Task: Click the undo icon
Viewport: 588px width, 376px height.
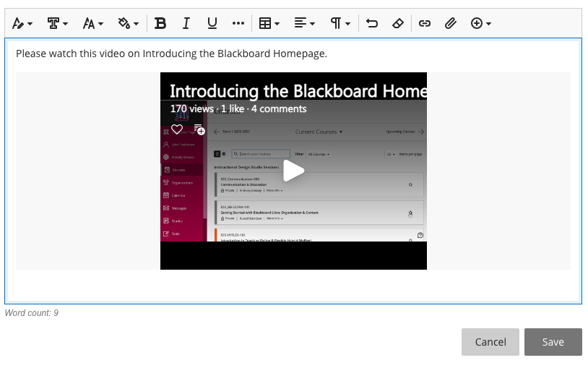Action: tap(371, 23)
